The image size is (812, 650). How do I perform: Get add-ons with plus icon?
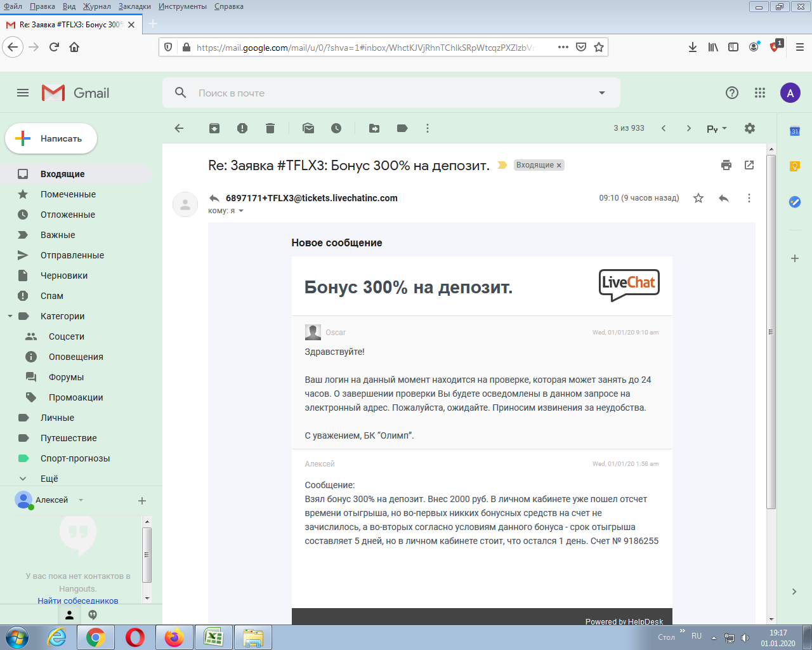[x=794, y=258]
